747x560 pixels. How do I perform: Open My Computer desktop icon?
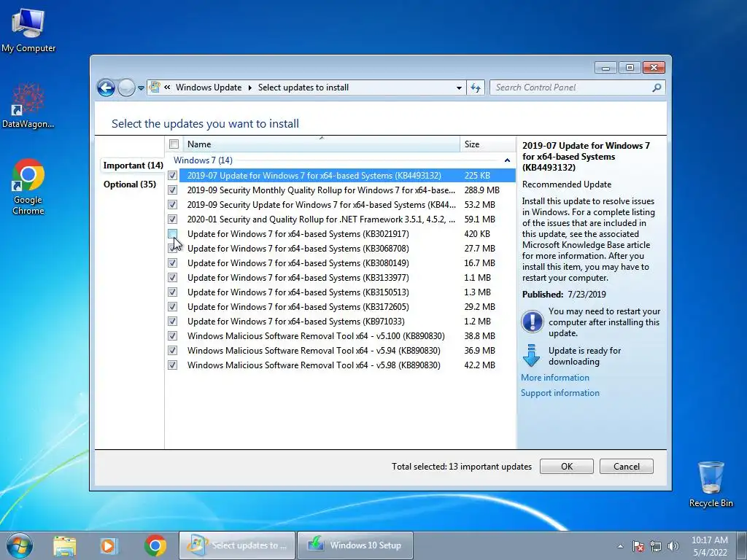(28, 29)
